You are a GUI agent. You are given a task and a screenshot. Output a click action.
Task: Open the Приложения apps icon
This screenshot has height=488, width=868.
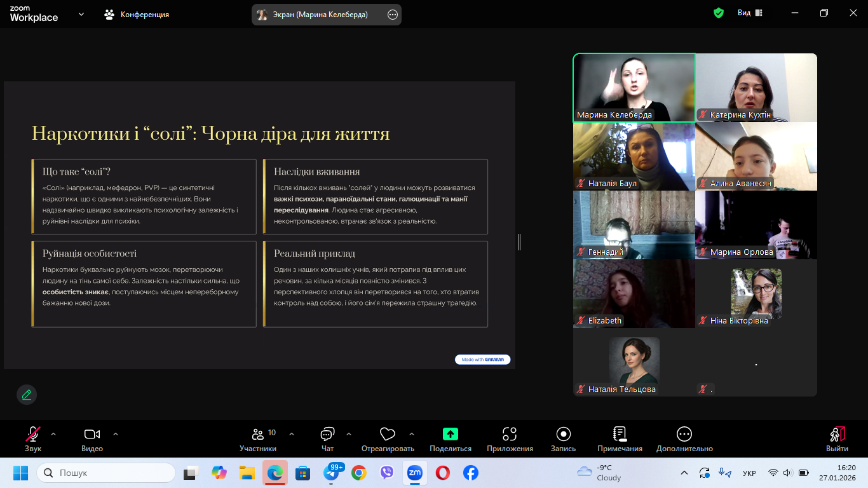point(510,435)
